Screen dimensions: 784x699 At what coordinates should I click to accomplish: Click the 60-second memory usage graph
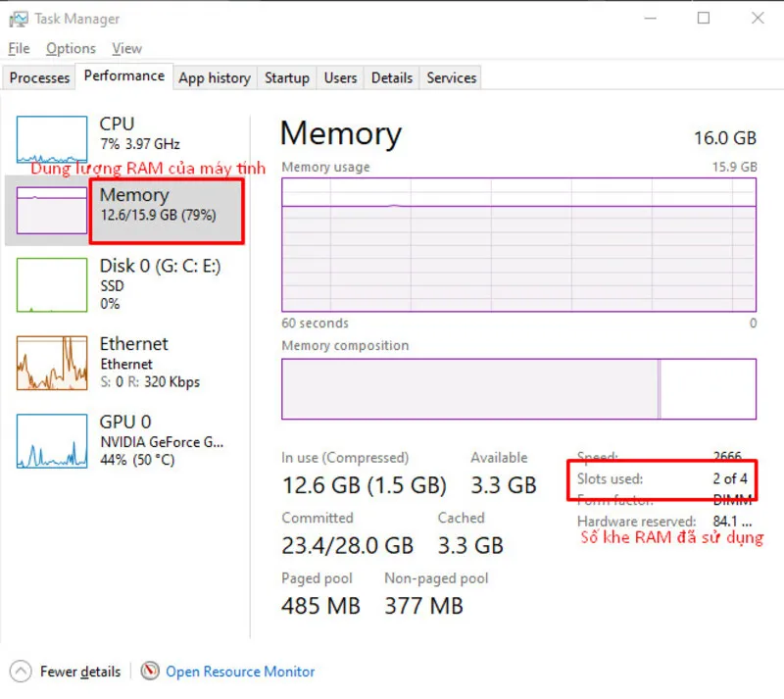tap(517, 245)
